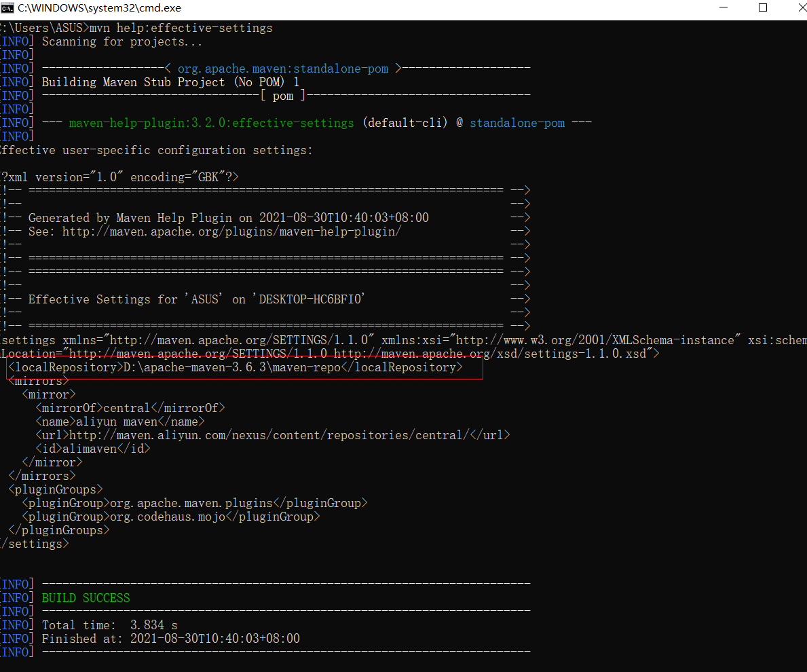Maximize the cmd.exe window
807x672 pixels.
point(763,7)
